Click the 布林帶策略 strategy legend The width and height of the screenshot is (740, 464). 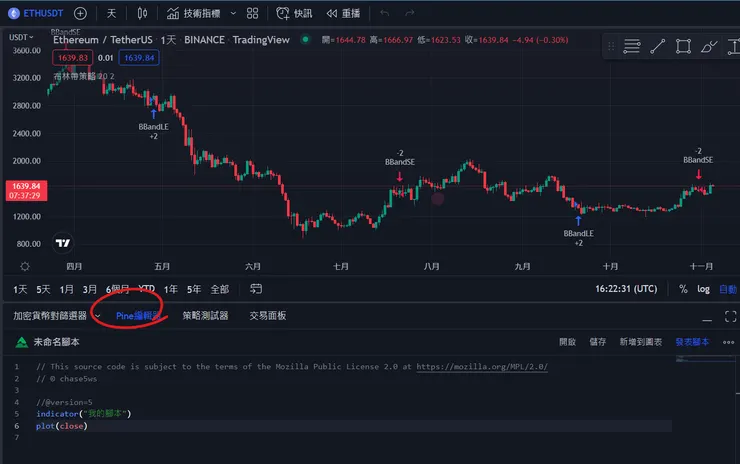coord(84,76)
